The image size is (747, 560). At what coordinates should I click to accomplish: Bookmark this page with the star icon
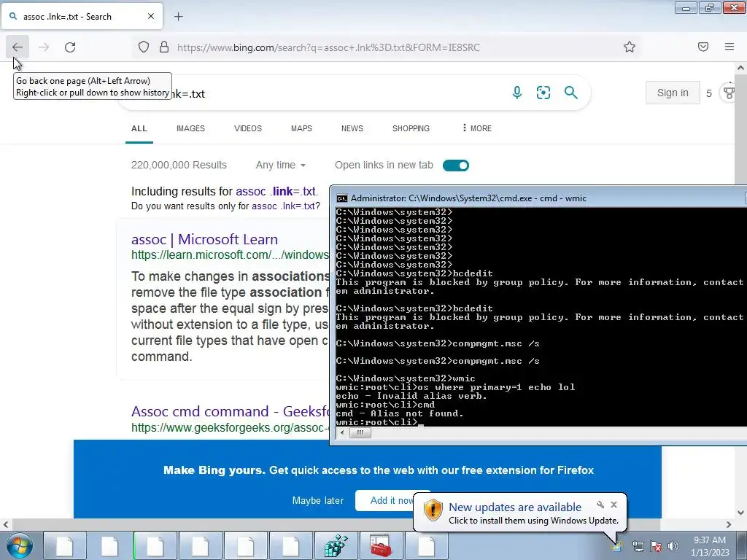(630, 47)
